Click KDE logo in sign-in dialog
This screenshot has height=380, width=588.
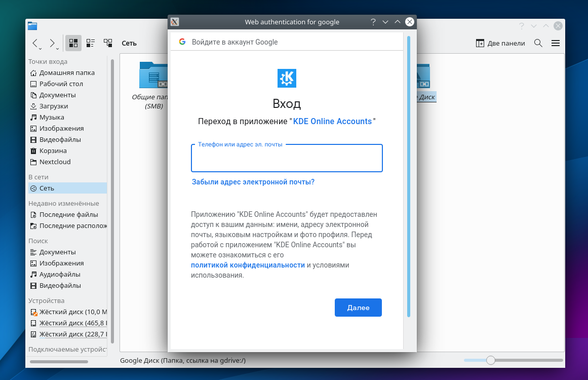(287, 78)
